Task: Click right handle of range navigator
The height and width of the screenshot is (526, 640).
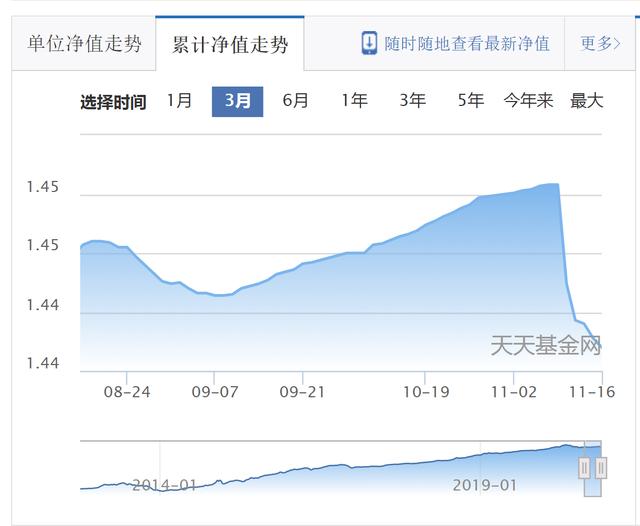Action: [x=601, y=468]
